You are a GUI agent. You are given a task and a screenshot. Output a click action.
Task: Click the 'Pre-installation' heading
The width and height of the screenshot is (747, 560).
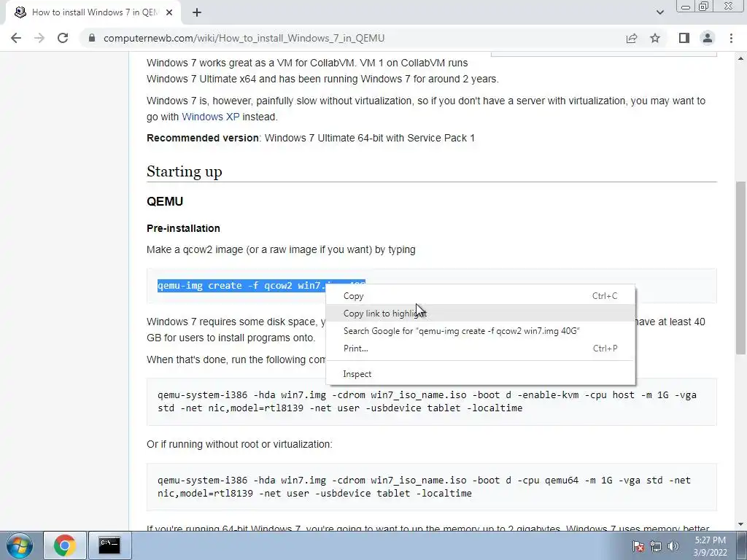[x=183, y=228]
